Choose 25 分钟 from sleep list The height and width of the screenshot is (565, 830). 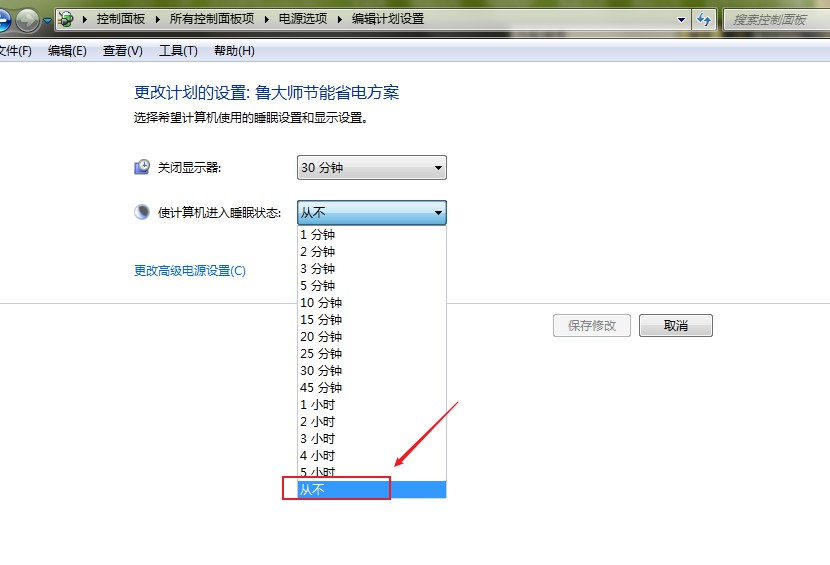point(372,353)
